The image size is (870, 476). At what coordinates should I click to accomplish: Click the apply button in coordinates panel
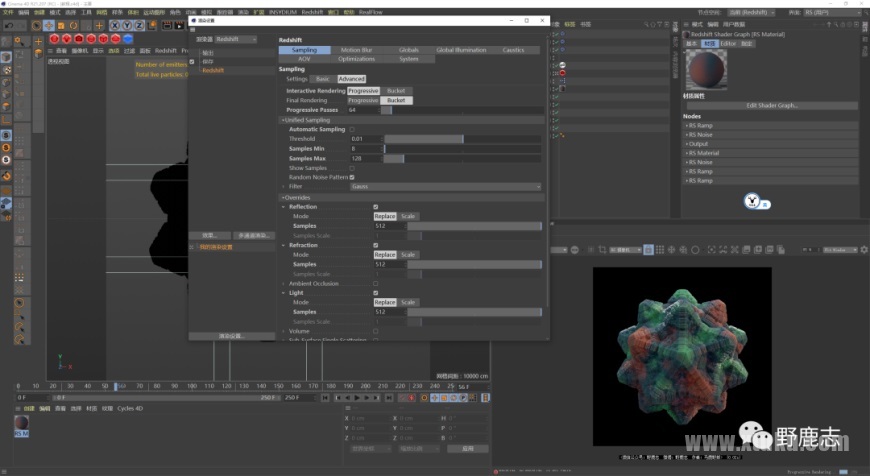click(x=468, y=449)
